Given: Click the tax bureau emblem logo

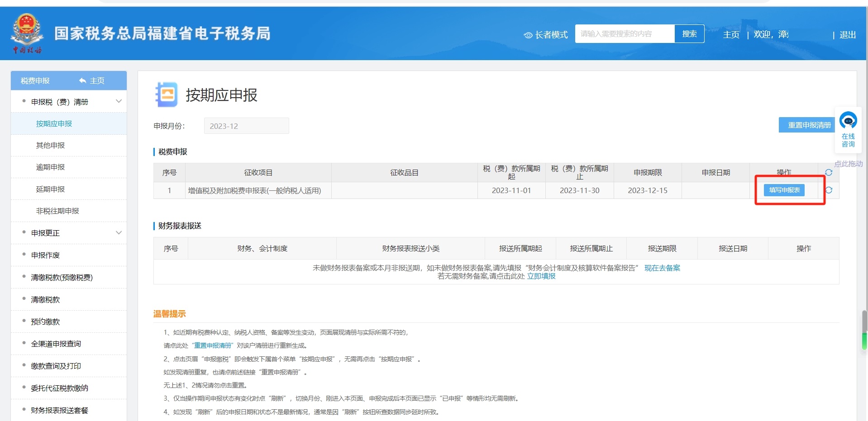Looking at the screenshot, I should click(x=27, y=33).
